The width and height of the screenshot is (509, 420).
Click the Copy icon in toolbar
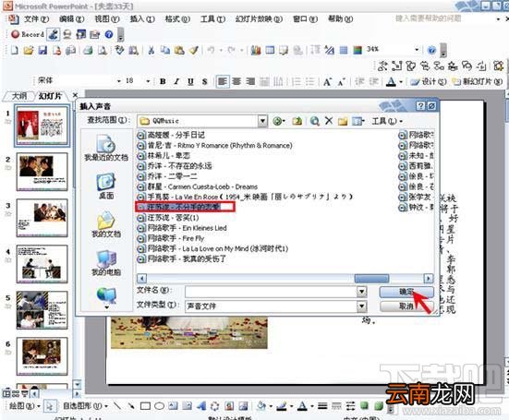(x=165, y=50)
